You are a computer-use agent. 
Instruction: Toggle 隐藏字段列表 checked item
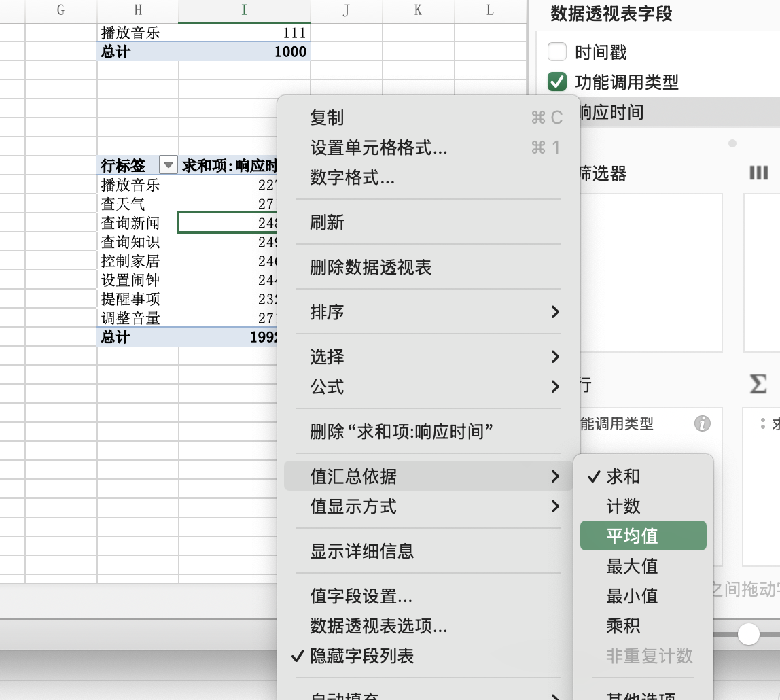point(428,656)
